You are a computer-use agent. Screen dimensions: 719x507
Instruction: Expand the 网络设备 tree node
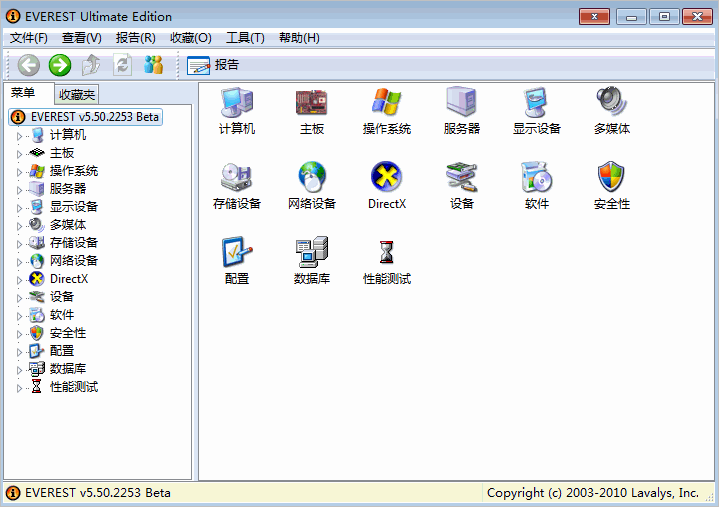(x=19, y=262)
